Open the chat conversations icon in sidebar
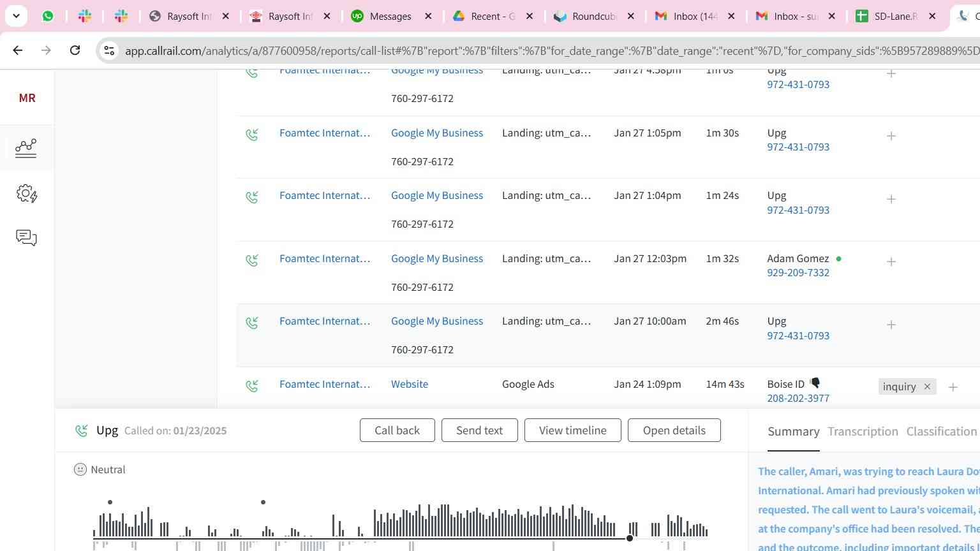Viewport: 980px width, 551px height. [26, 238]
